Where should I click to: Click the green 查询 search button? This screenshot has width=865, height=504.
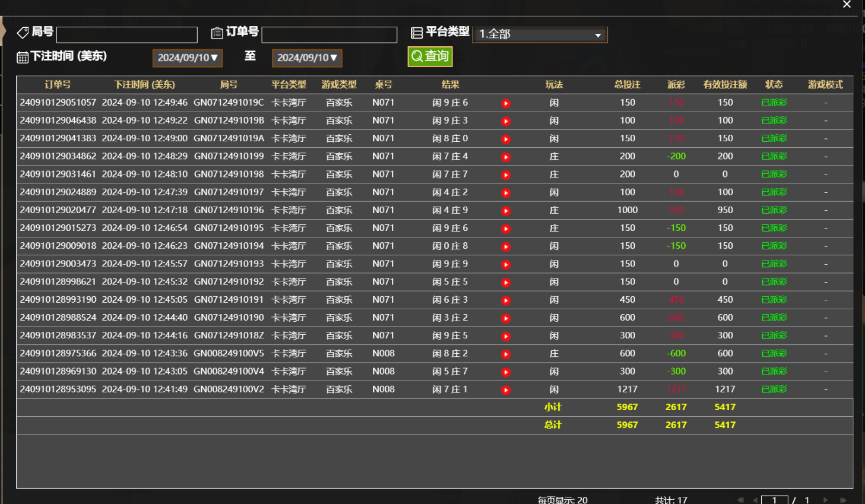(x=430, y=56)
